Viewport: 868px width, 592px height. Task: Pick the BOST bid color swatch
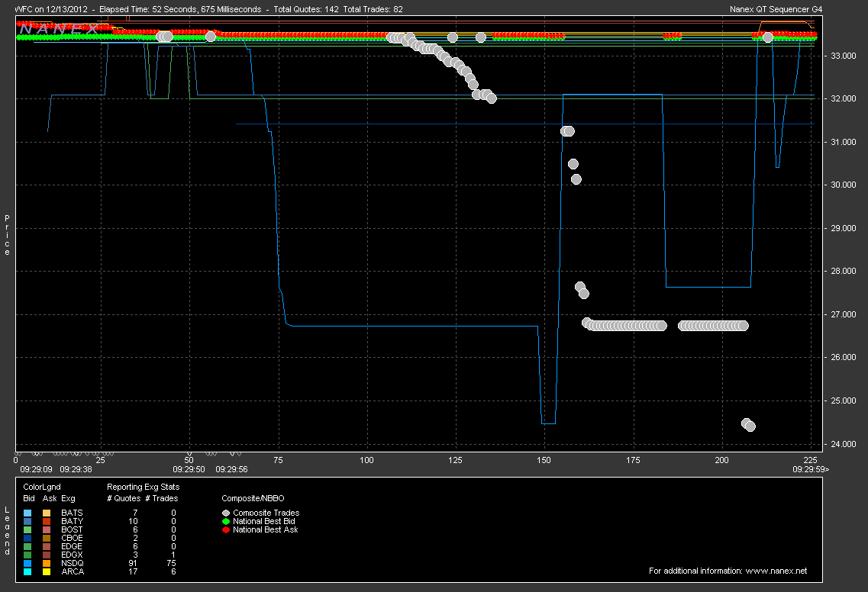[x=27, y=529]
